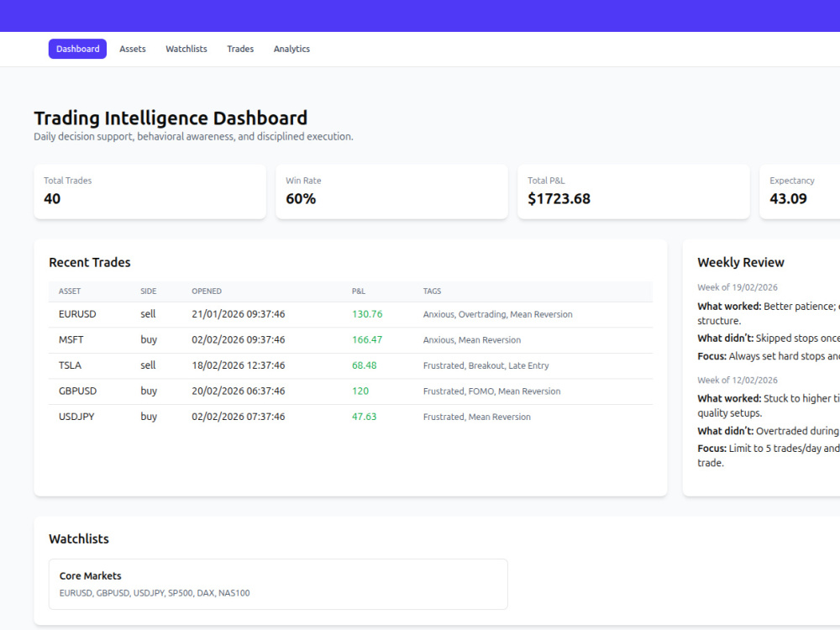Viewport: 840px width, 630px height.
Task: Click Week of 12/02/2026 label
Action: tap(738, 380)
